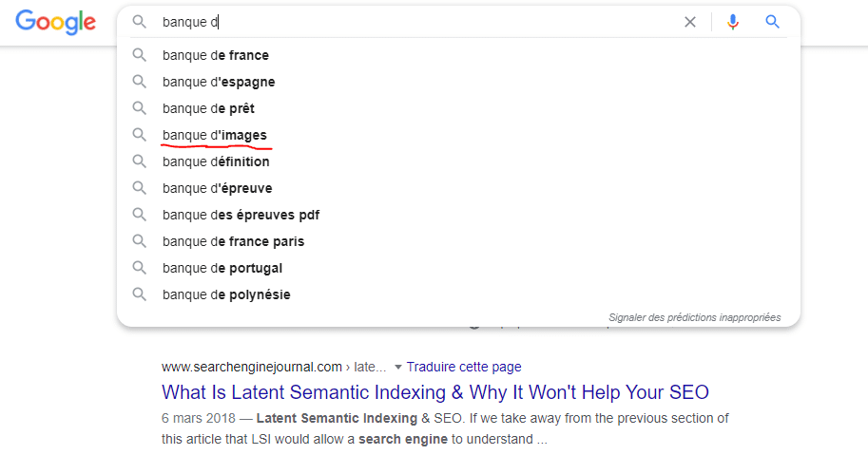This screenshot has width=868, height=455.
Task: Choose the banque de prêt suggestion
Action: tap(458, 108)
